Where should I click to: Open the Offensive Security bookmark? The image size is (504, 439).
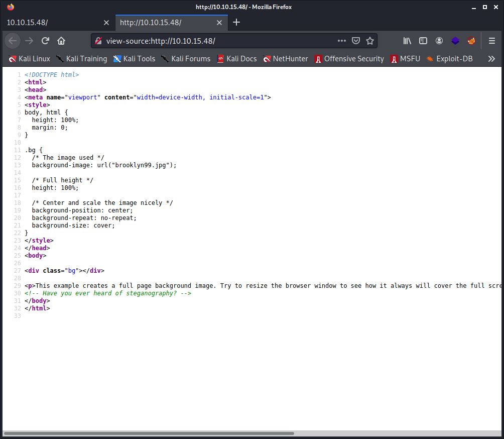click(349, 59)
